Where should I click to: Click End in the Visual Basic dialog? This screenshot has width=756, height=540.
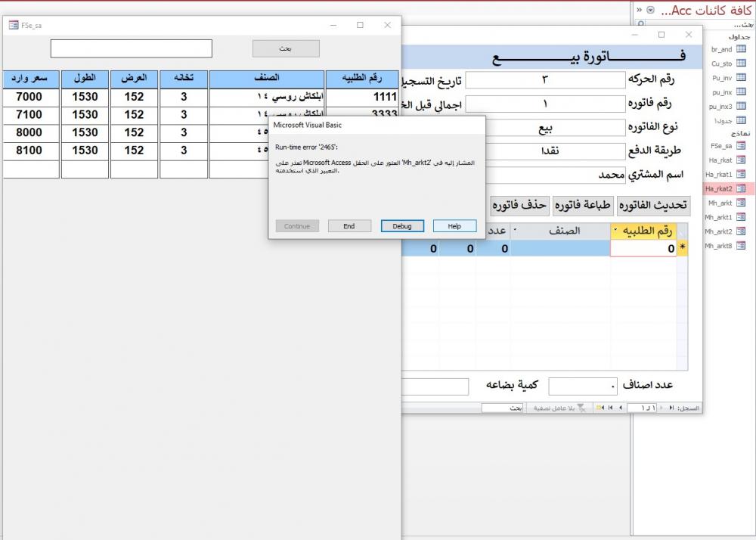coord(349,226)
